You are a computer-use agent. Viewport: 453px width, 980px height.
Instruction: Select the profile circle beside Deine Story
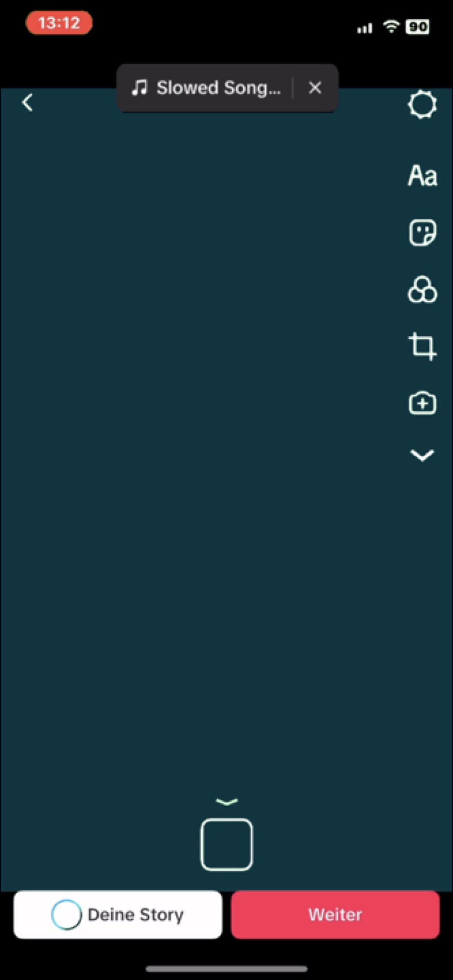[66, 915]
